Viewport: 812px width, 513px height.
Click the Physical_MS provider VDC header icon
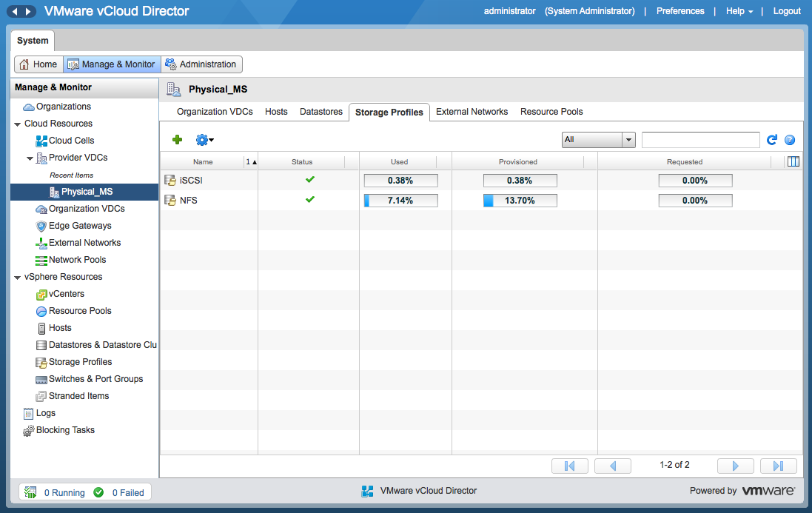click(173, 90)
